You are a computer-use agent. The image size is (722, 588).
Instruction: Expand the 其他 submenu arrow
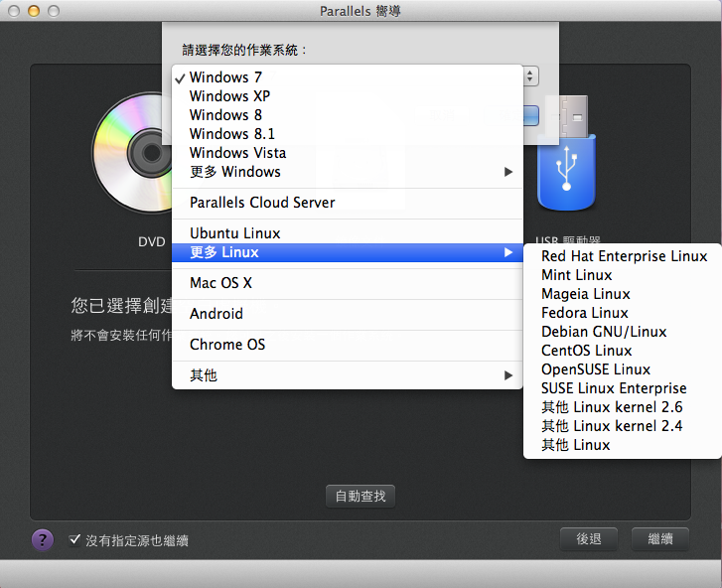(x=507, y=375)
